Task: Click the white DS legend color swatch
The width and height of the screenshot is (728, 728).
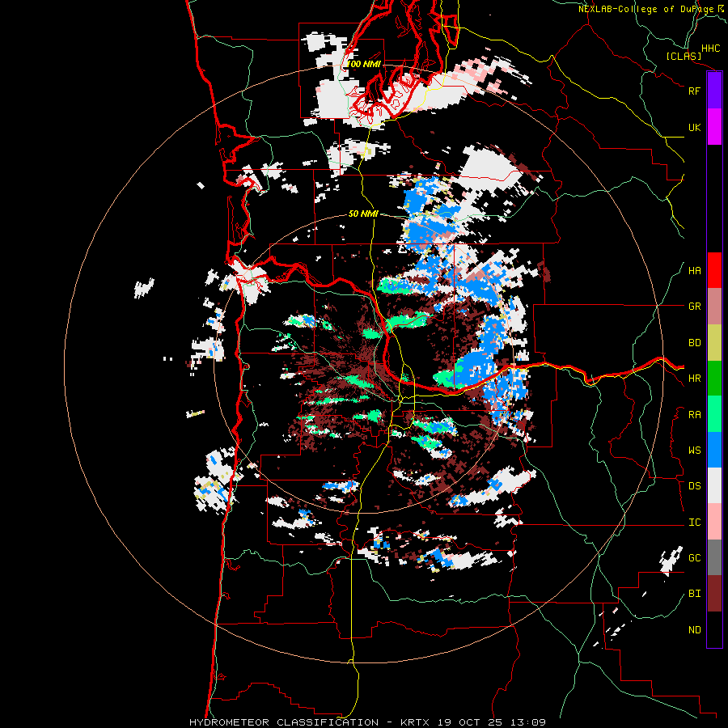Action: 714,485
